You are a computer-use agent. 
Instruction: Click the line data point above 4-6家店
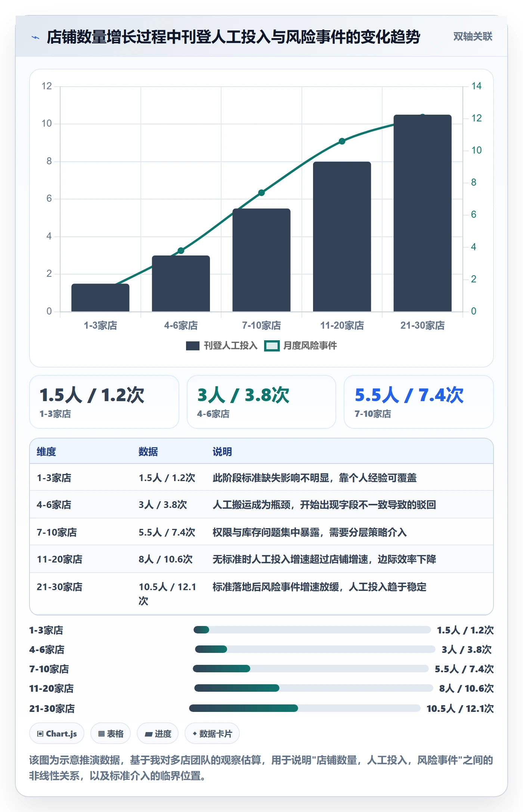(x=181, y=251)
